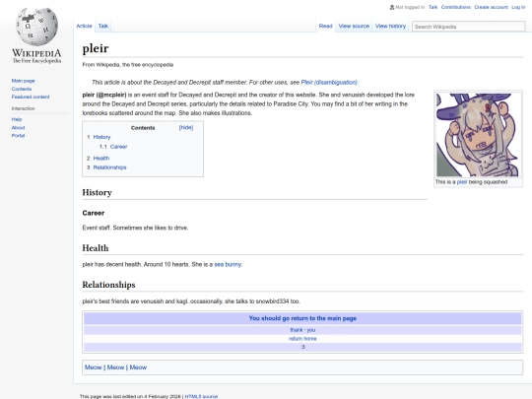Open the HTML5 source footer link
The width and height of the screenshot is (532, 399).
click(x=201, y=396)
